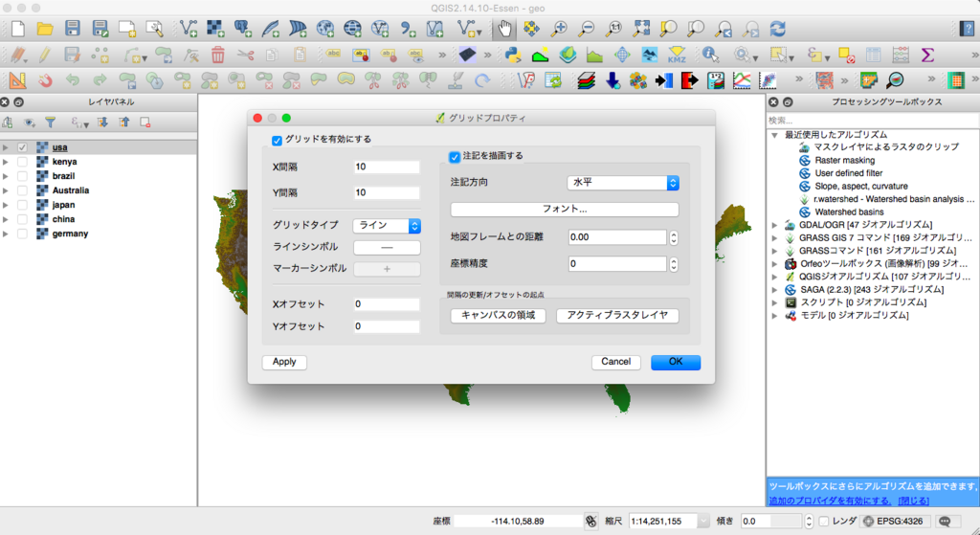
Task: Toggle visibility of usa layer
Action: tap(23, 147)
